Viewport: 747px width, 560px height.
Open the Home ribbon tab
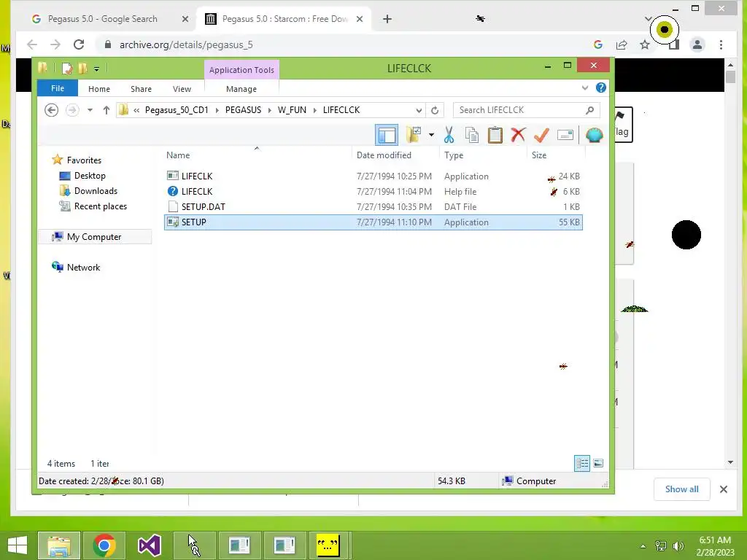(x=99, y=89)
